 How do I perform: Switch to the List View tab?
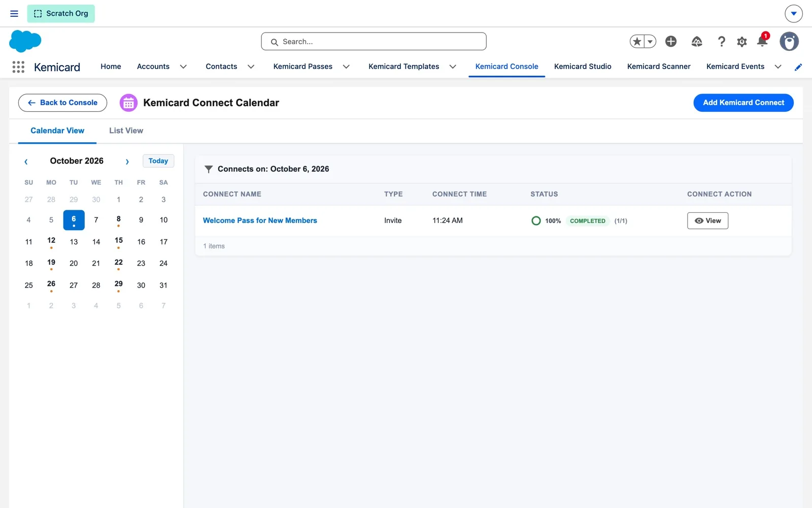(126, 131)
